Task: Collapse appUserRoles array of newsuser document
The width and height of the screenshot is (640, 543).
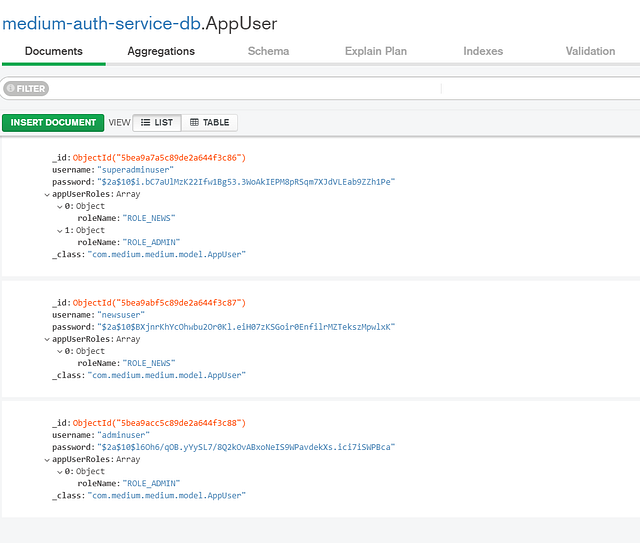Action: (x=47, y=339)
